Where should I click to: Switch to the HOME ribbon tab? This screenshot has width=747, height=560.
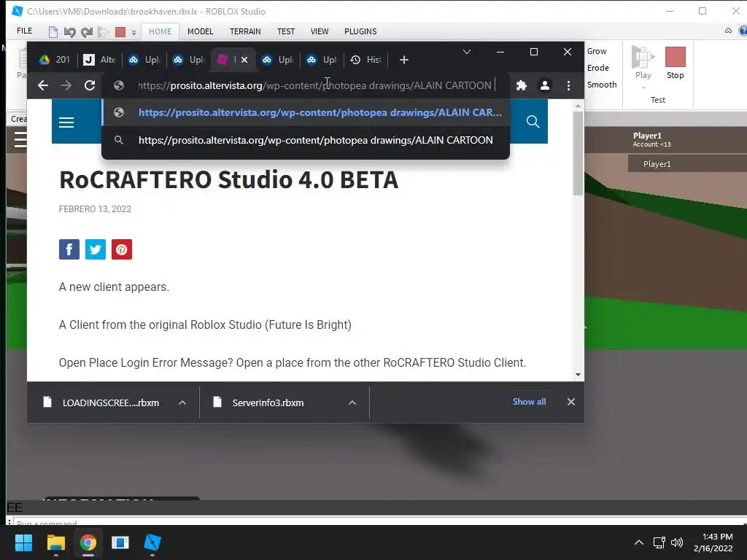[x=160, y=31]
